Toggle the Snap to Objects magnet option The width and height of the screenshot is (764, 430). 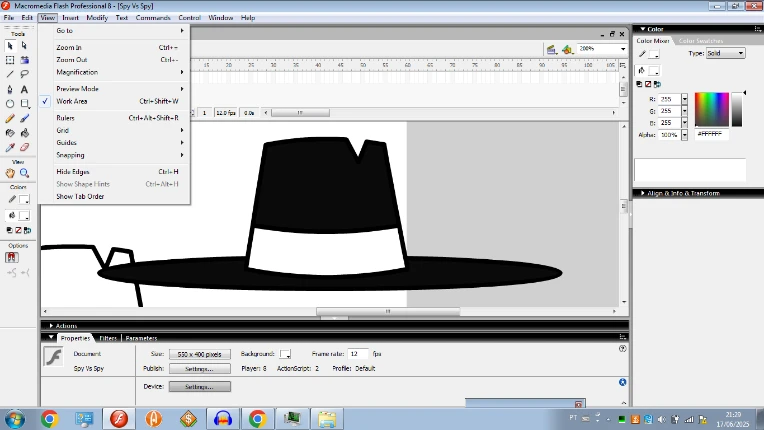tap(12, 257)
